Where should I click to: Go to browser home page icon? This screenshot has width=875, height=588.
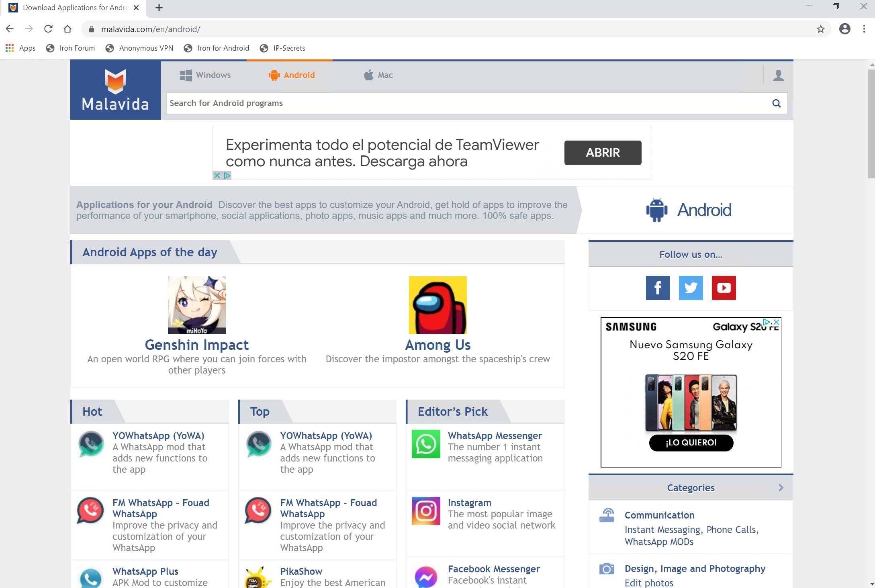pyautogui.click(x=67, y=29)
